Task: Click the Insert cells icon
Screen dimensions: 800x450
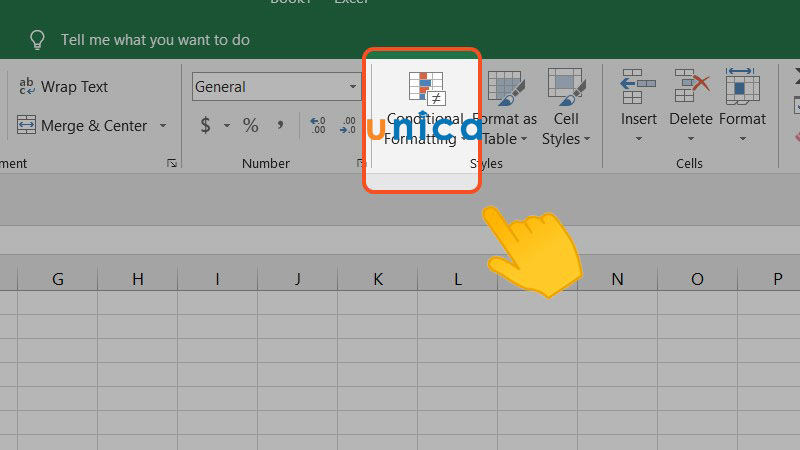Action: [638, 87]
